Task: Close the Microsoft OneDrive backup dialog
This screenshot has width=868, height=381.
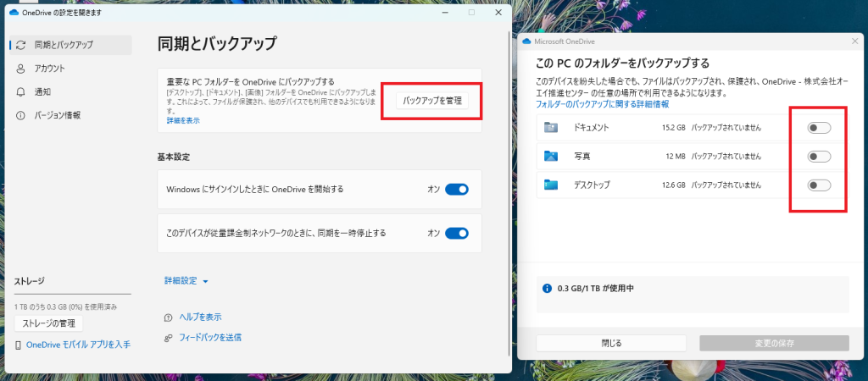Action: click(855, 41)
